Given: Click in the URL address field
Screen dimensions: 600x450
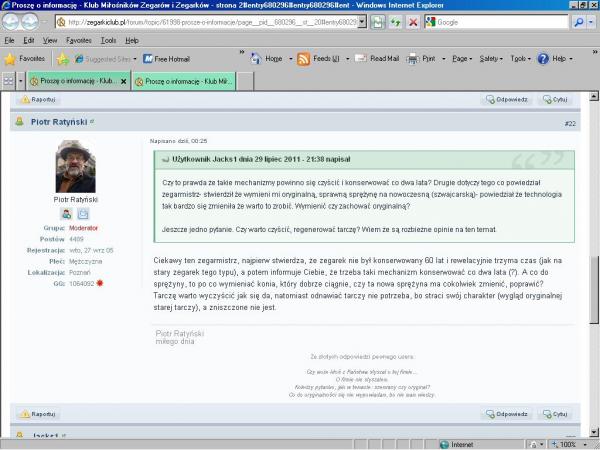Looking at the screenshot, I should (212, 22).
